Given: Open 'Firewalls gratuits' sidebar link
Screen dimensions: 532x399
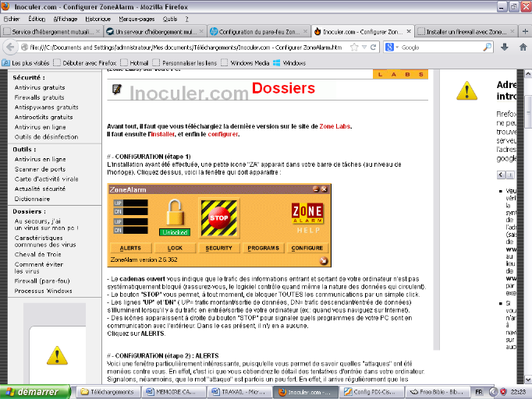Looking at the screenshot, I should (x=39, y=97).
